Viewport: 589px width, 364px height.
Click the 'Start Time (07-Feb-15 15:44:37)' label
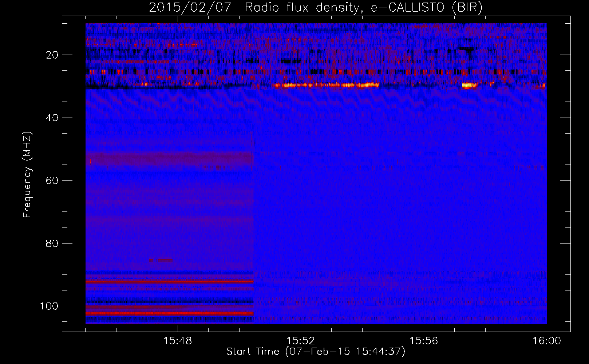tap(316, 352)
